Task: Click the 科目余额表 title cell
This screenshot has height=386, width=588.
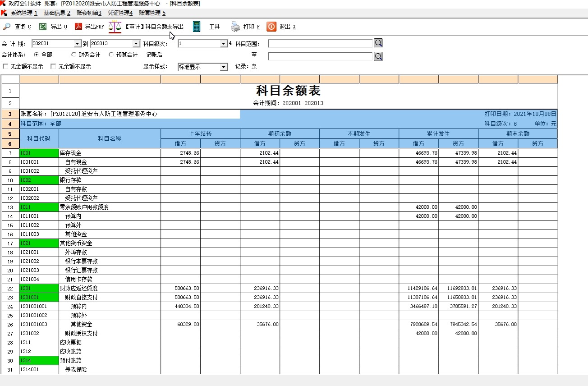Action: click(289, 91)
